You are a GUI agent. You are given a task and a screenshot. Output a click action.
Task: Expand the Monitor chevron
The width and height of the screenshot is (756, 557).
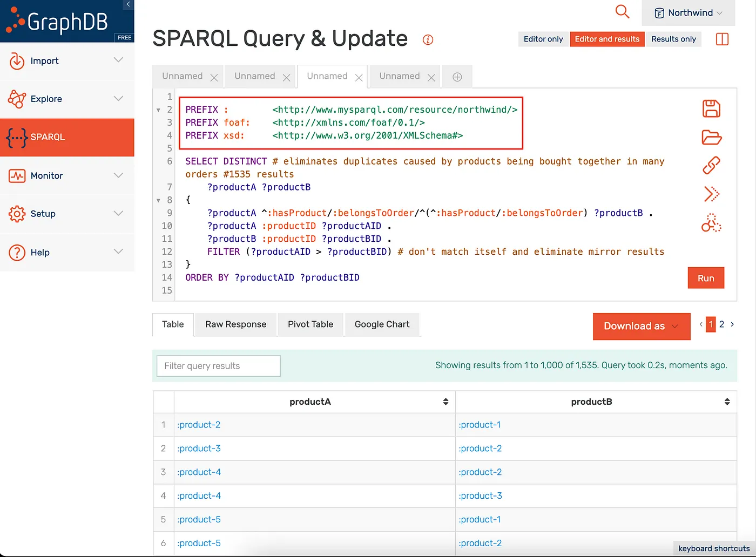pyautogui.click(x=119, y=175)
